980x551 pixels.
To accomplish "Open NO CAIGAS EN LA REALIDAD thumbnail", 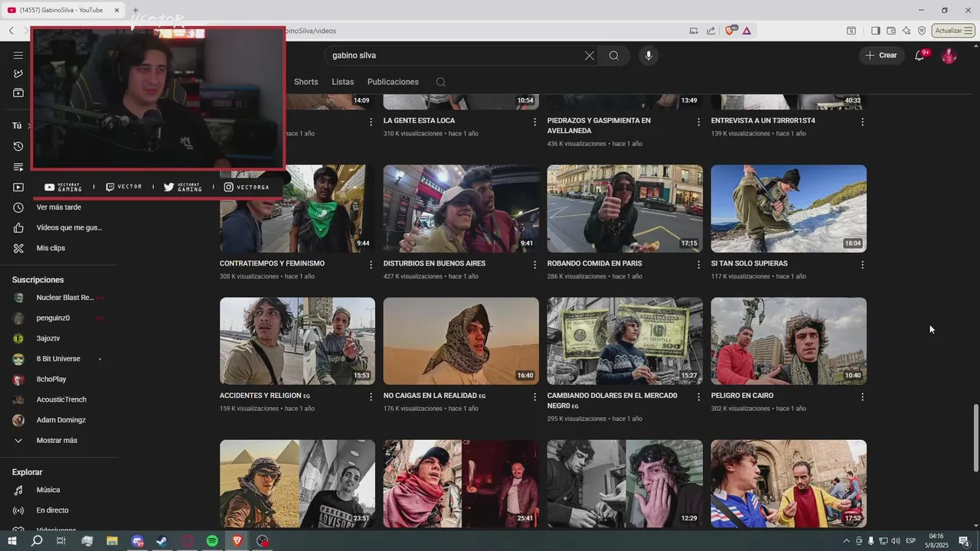I will (461, 341).
